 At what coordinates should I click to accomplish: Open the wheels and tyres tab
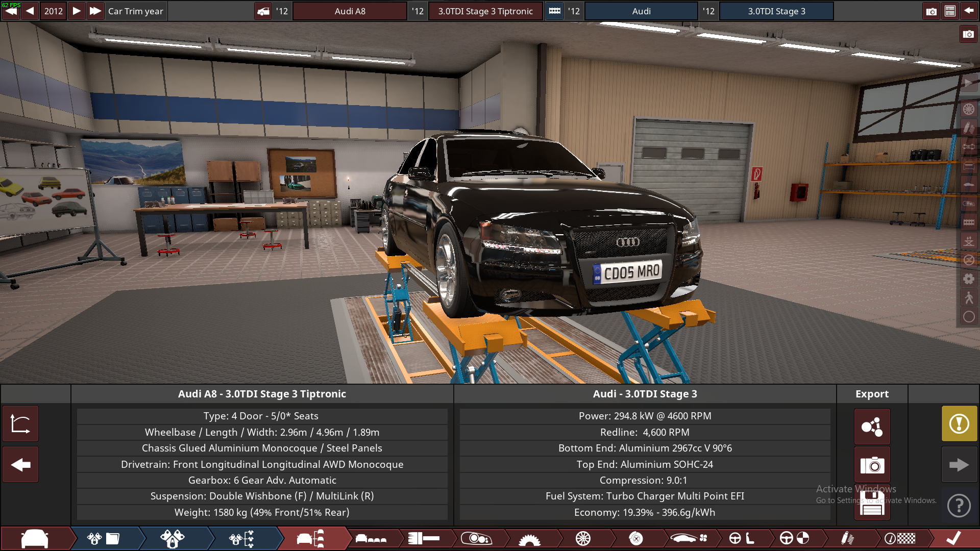[583, 538]
